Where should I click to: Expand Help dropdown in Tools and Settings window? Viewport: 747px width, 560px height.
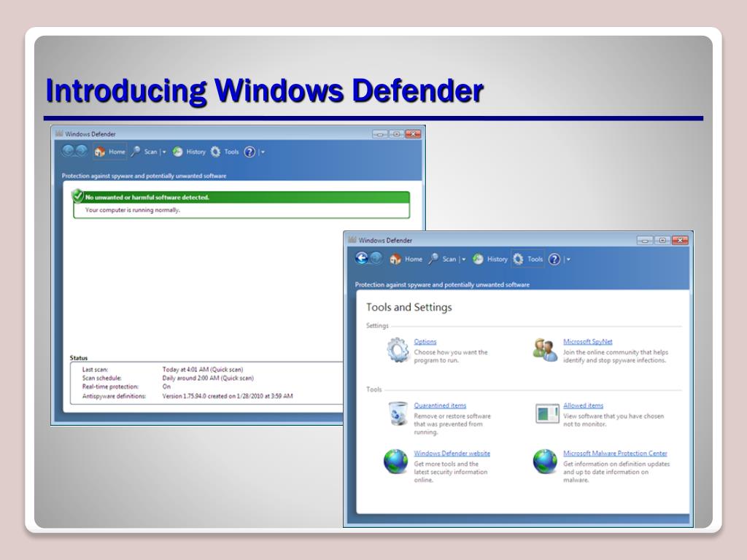click(x=568, y=260)
